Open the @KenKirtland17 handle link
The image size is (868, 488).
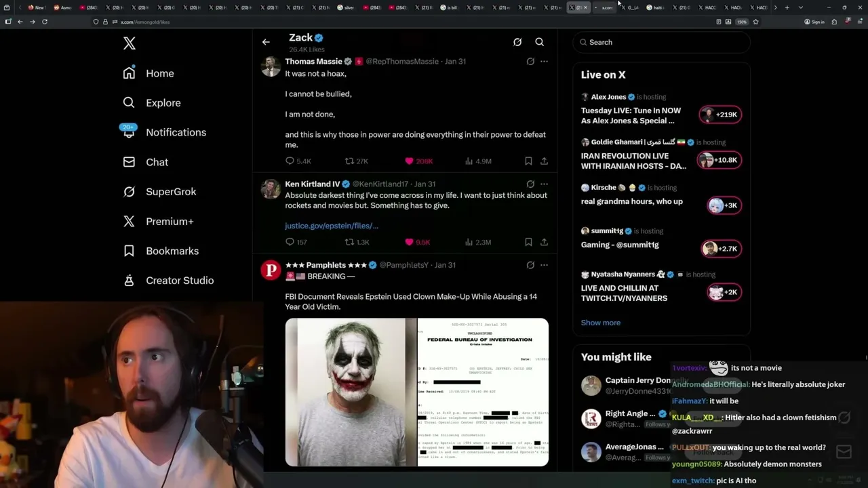pos(380,184)
